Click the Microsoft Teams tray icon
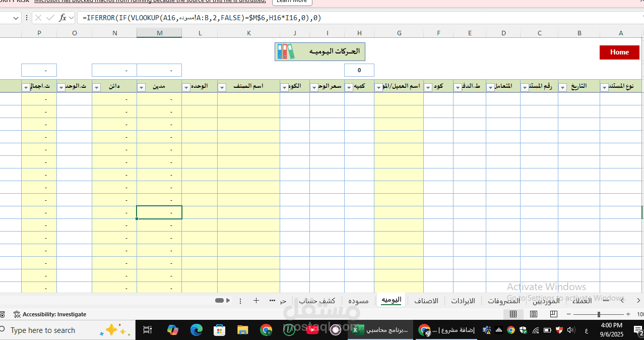This screenshot has width=644, height=340. pos(487,330)
